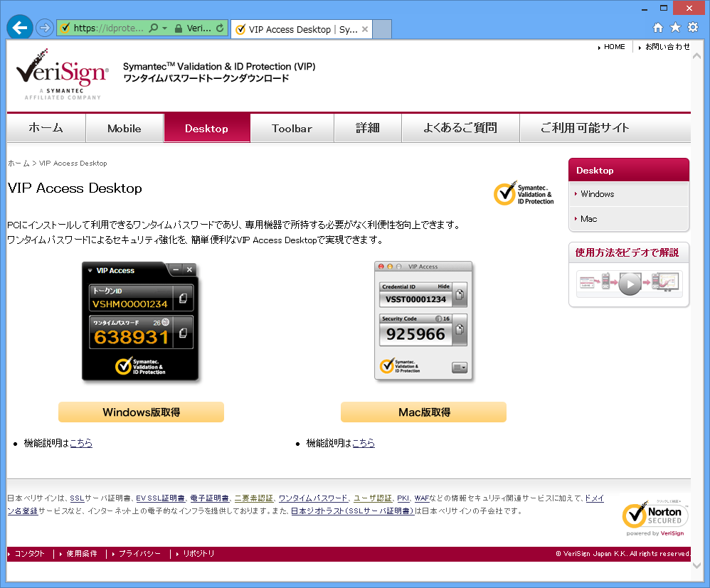This screenshot has width=710, height=588.
Task: Refresh the page with reload icon
Action: pos(220,28)
